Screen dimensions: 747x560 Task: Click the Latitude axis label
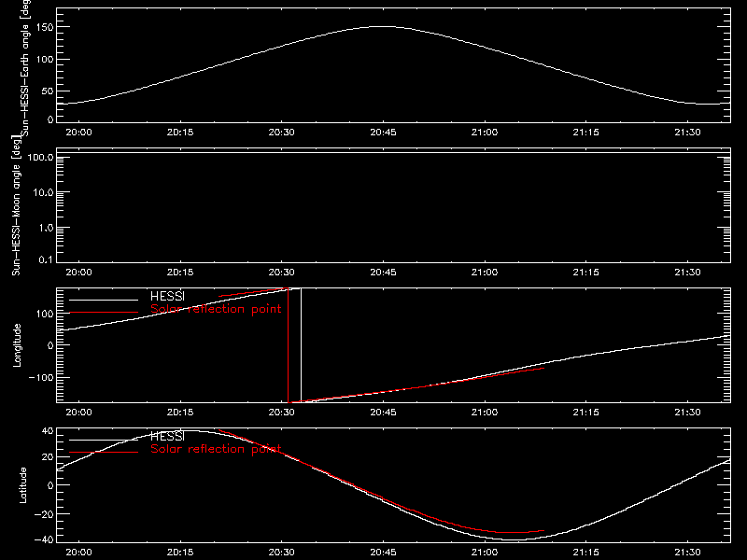22,485
